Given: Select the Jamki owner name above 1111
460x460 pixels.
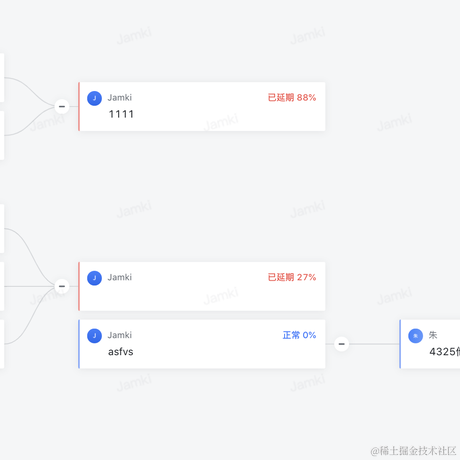Looking at the screenshot, I should pos(120,98).
